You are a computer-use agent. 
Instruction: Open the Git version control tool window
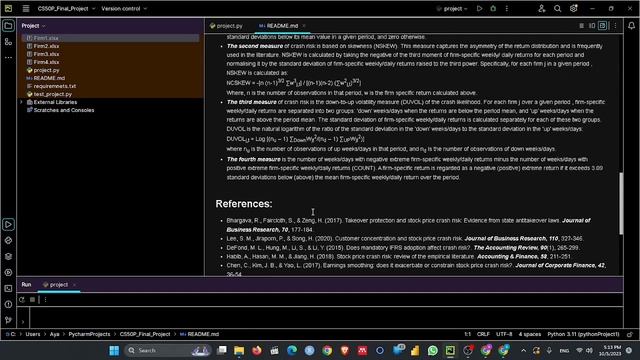(8, 320)
